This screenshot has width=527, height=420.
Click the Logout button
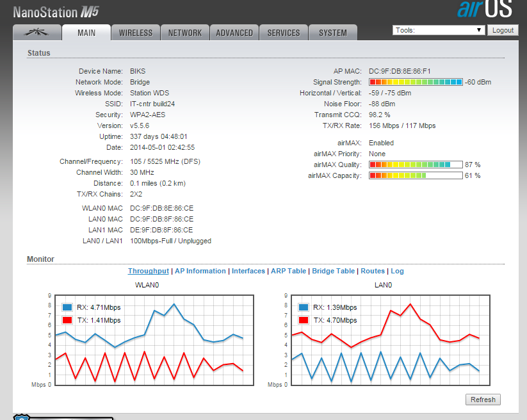coord(503,30)
